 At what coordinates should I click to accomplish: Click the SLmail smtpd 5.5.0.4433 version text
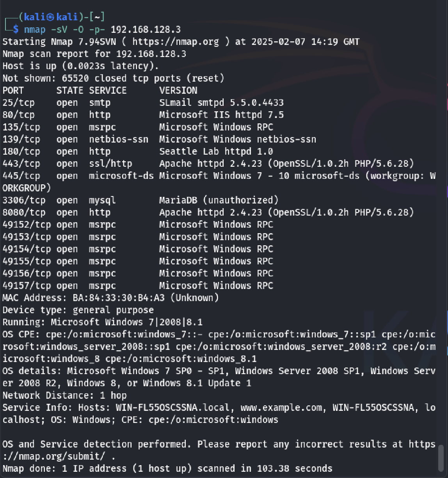[221, 103]
